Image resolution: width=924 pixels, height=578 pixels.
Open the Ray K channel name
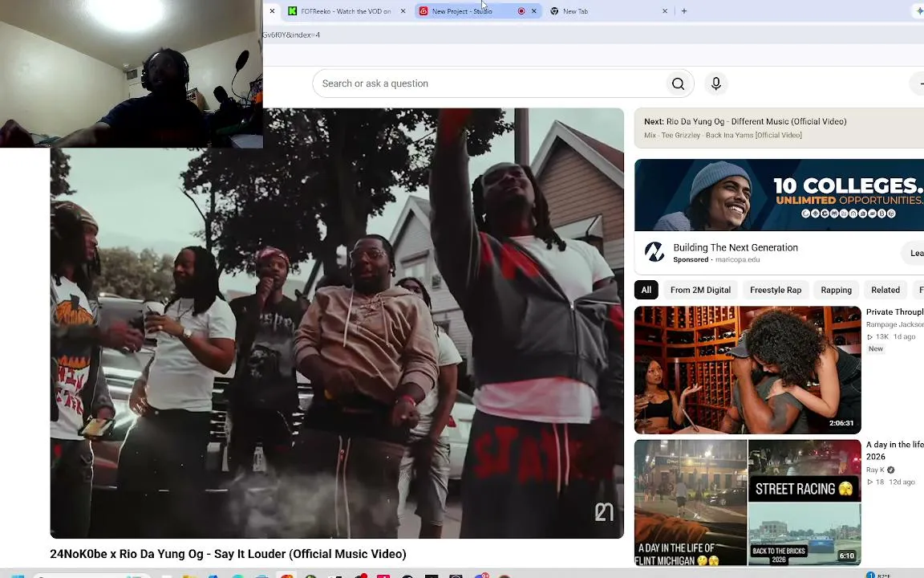875,470
